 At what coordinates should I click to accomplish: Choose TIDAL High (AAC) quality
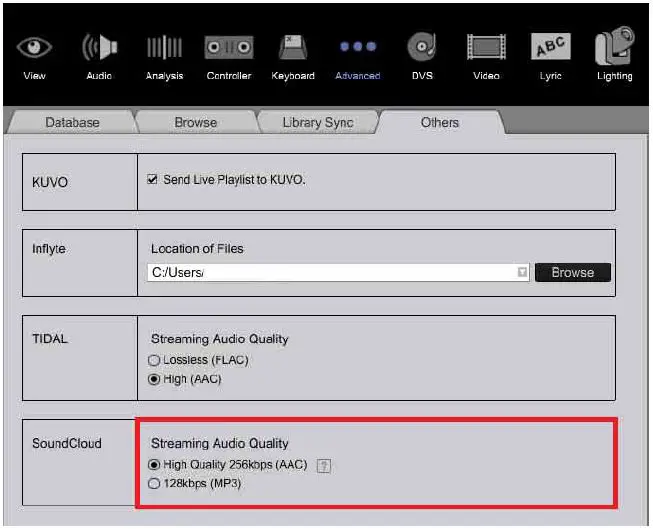click(x=154, y=379)
